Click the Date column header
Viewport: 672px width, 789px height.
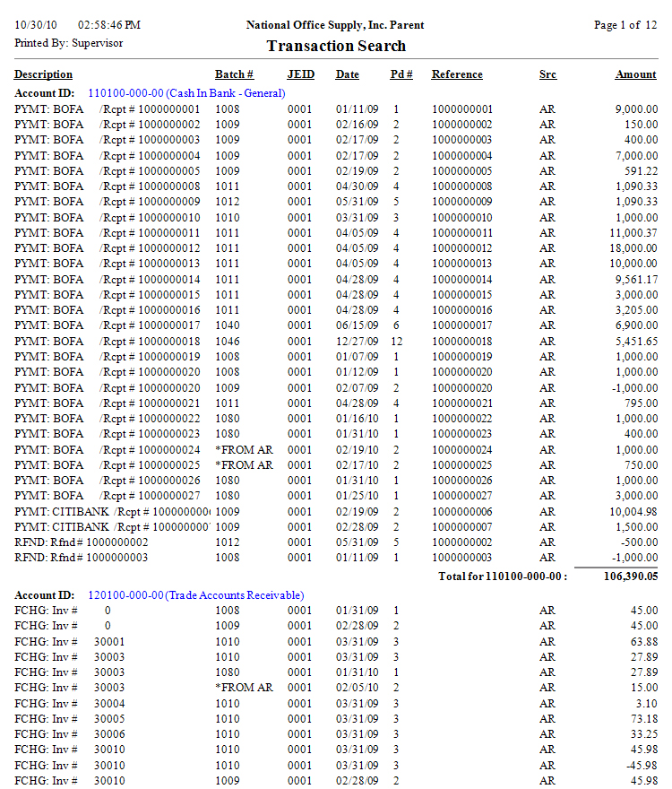pos(348,74)
